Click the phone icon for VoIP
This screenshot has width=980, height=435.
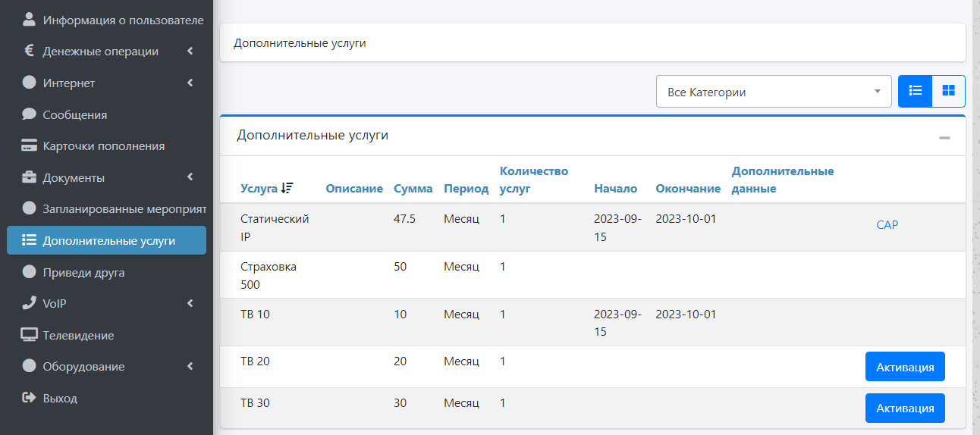tap(29, 303)
